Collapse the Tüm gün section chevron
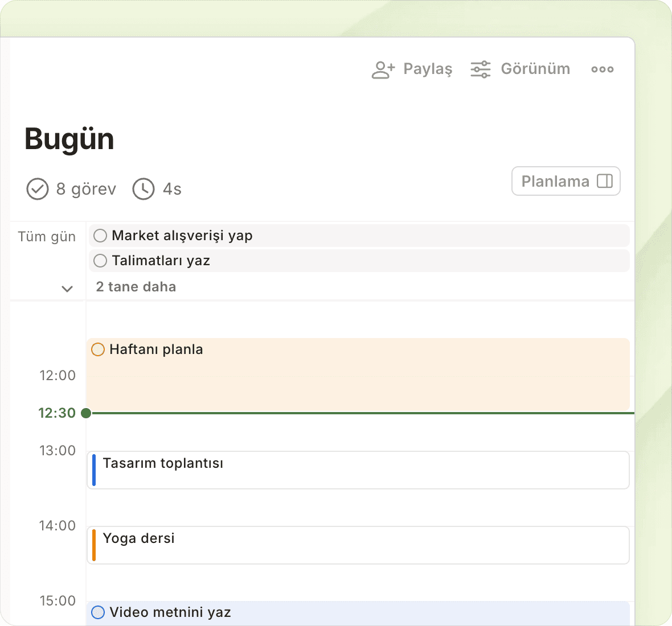This screenshot has height=626, width=672. coord(67,289)
